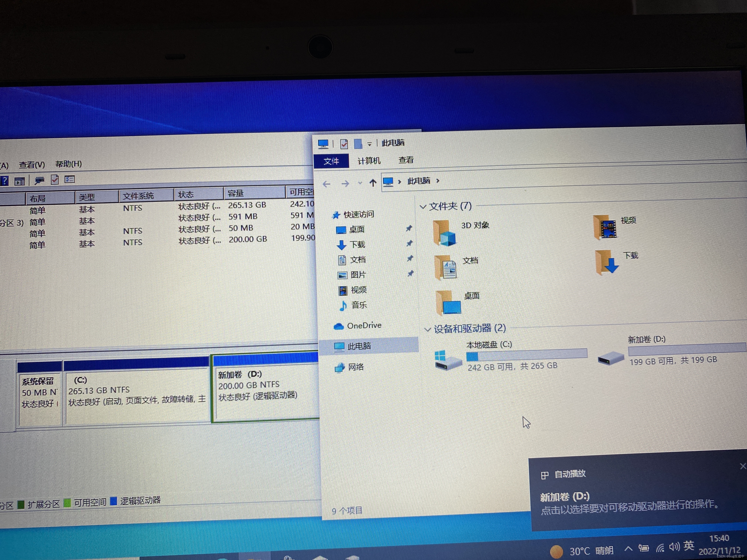Open 下载 folder in folder list
The height and width of the screenshot is (560, 747).
click(x=607, y=262)
